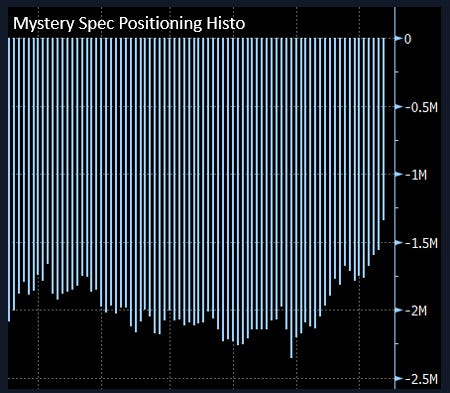Click the chart title 'Mystery Spec Positioning Histo'
The width and height of the screenshot is (450, 393).
[x=129, y=24]
